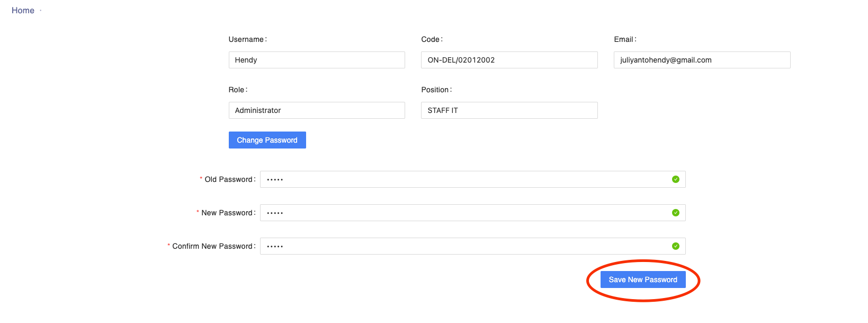Click the Confirm New Password label
The image size is (868, 323).
point(212,246)
